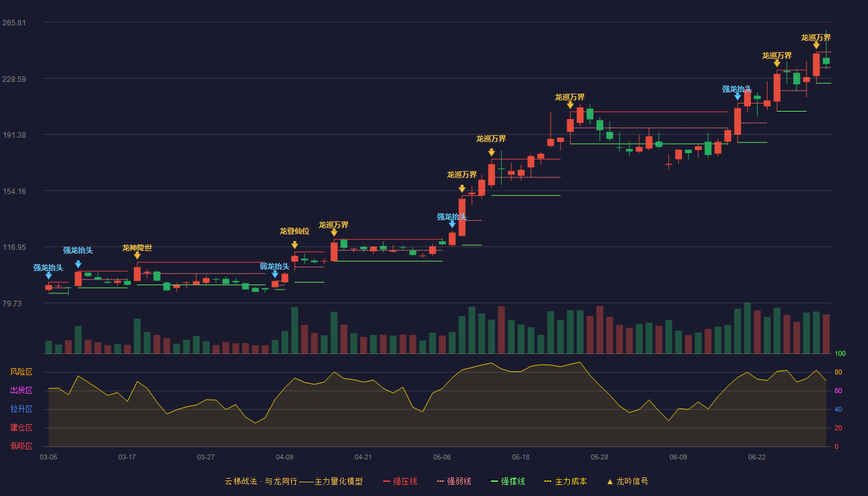Toggle the 强弱线 legend entry
The image size is (868, 496).
[454, 481]
